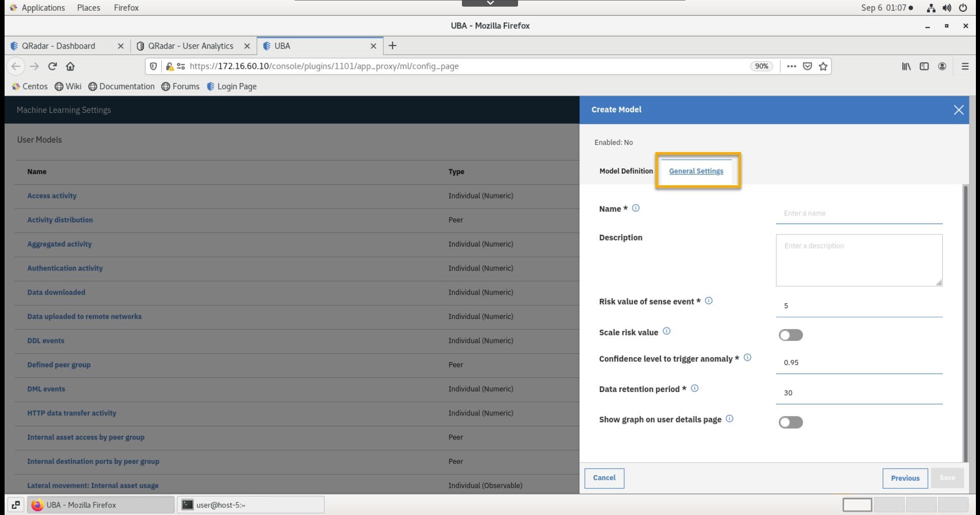Click info icon beside Scale risk value
This screenshot has width=980, height=515.
(x=667, y=331)
